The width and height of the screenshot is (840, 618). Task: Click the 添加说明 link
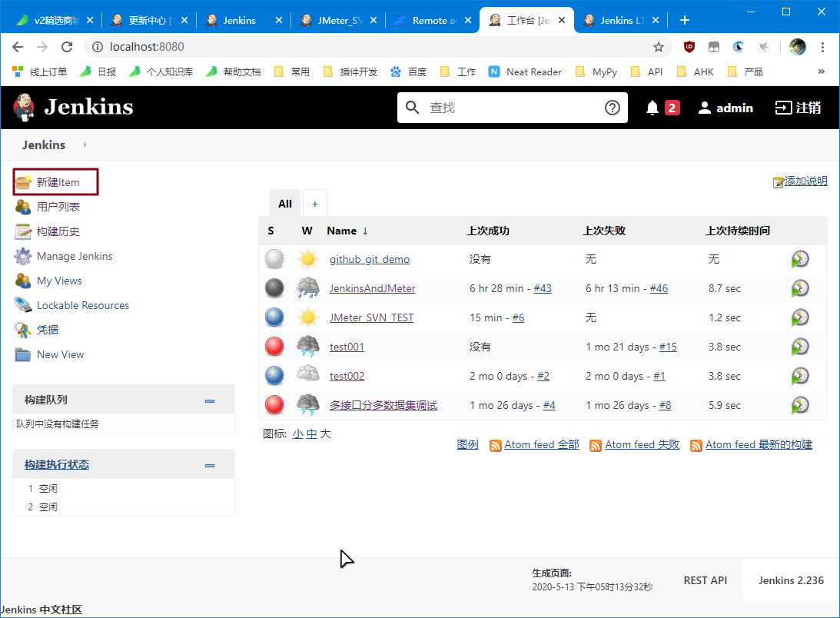[x=805, y=181]
